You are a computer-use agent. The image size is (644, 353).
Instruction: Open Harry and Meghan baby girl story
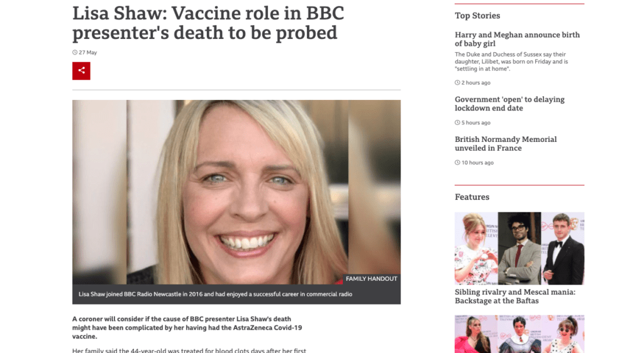pos(517,39)
